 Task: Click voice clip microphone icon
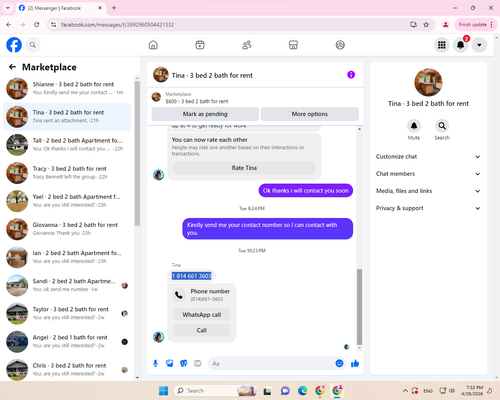[155, 363]
